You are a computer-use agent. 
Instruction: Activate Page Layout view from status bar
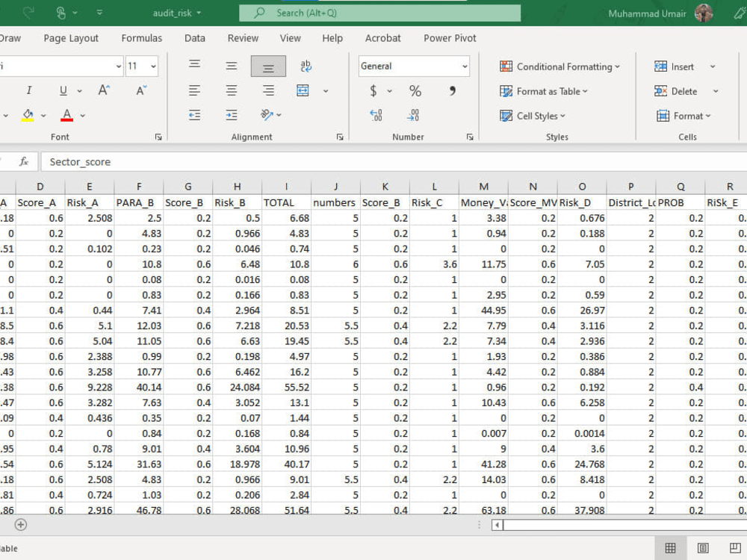[x=703, y=547]
